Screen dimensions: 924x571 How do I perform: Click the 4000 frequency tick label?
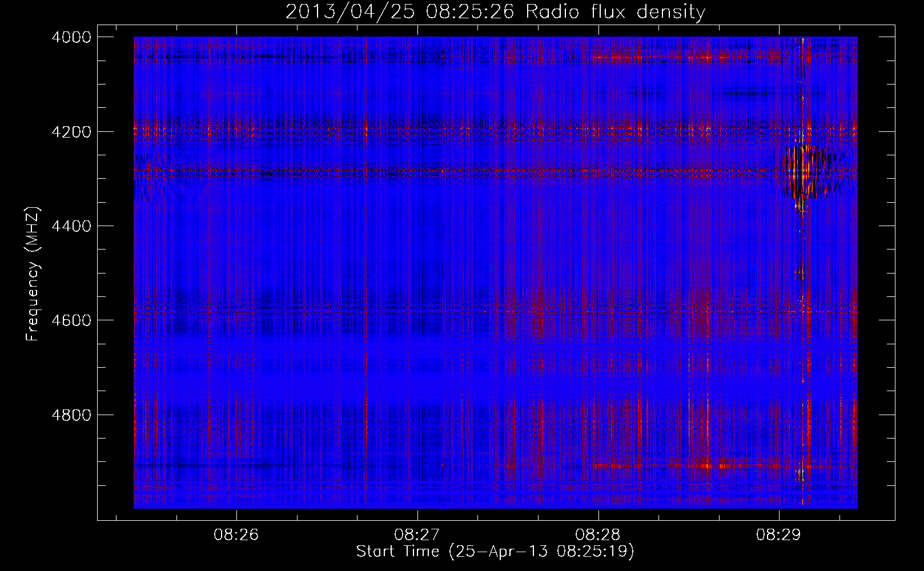(71, 37)
